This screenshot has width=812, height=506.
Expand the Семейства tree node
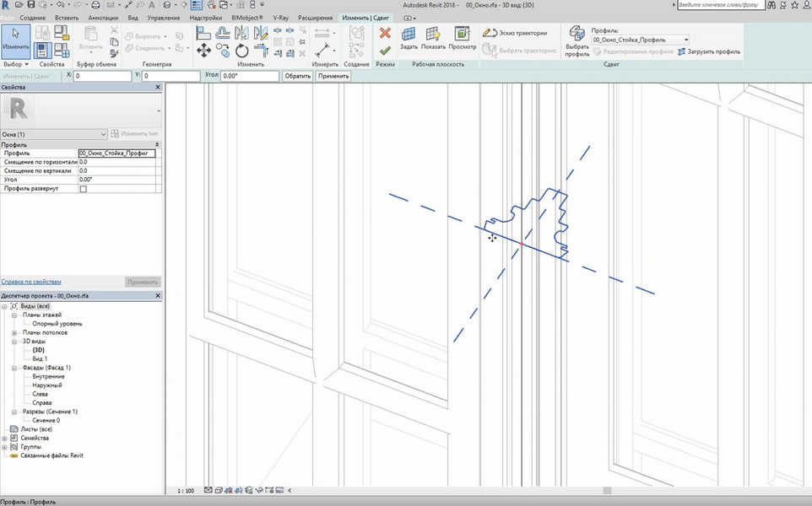(x=5, y=438)
